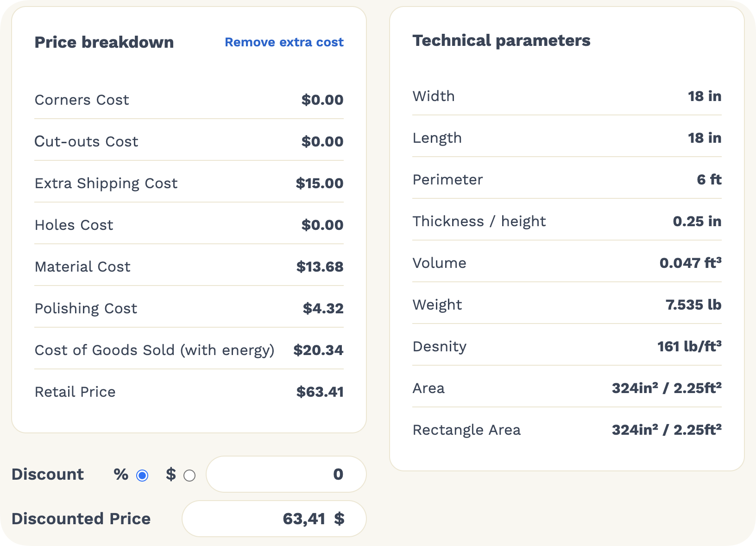Click the Cost of Goods Sold row
The height and width of the screenshot is (546, 756).
point(189,350)
